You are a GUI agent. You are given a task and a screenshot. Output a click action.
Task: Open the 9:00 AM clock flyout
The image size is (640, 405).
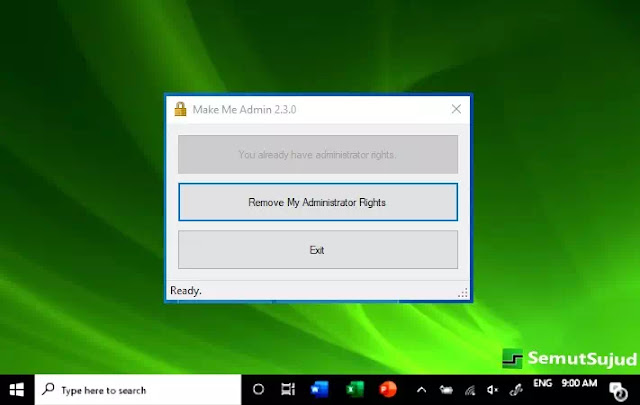pos(579,383)
